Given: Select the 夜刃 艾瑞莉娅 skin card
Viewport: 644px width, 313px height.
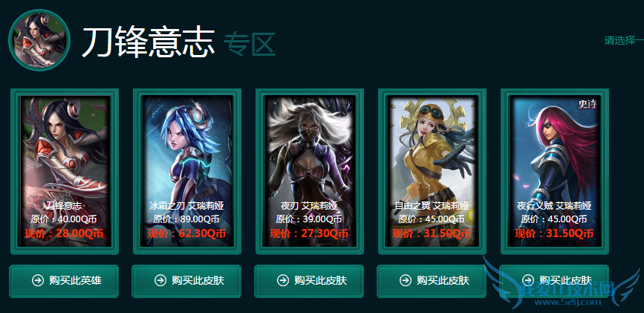Looking at the screenshot, I should coord(309,172).
